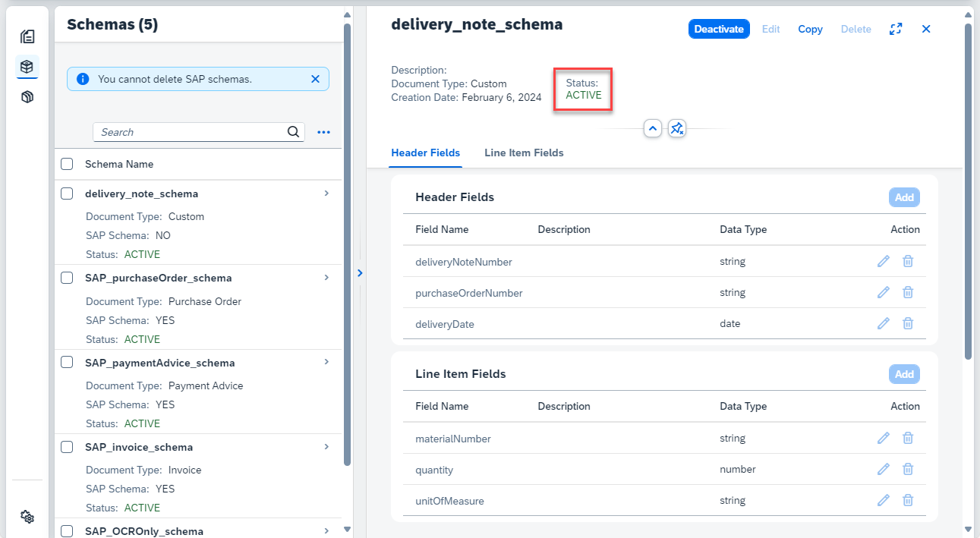Select the deliveryDate field name
The height and width of the screenshot is (538, 980).
(445, 324)
